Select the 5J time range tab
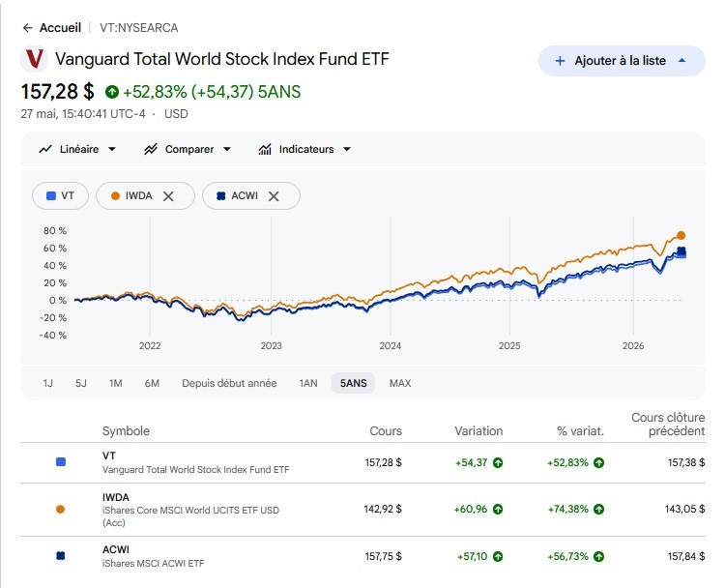Screen dimensions: 725x588 (x=81, y=383)
